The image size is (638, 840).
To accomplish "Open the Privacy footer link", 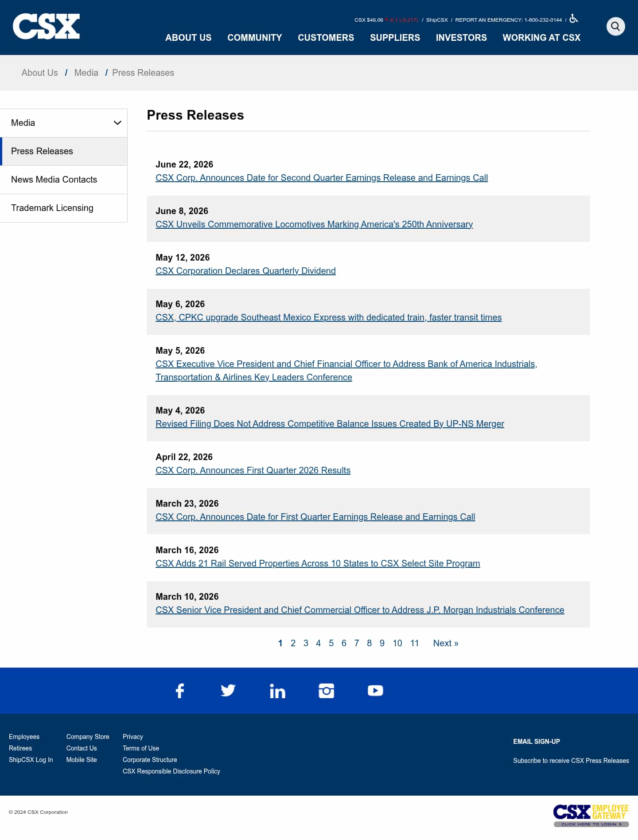I will click(x=133, y=737).
